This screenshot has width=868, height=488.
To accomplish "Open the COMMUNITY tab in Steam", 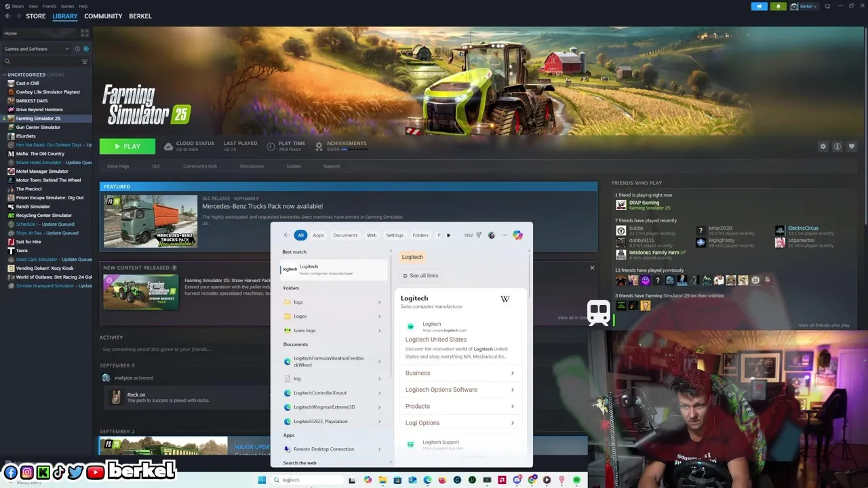I will coord(103,16).
